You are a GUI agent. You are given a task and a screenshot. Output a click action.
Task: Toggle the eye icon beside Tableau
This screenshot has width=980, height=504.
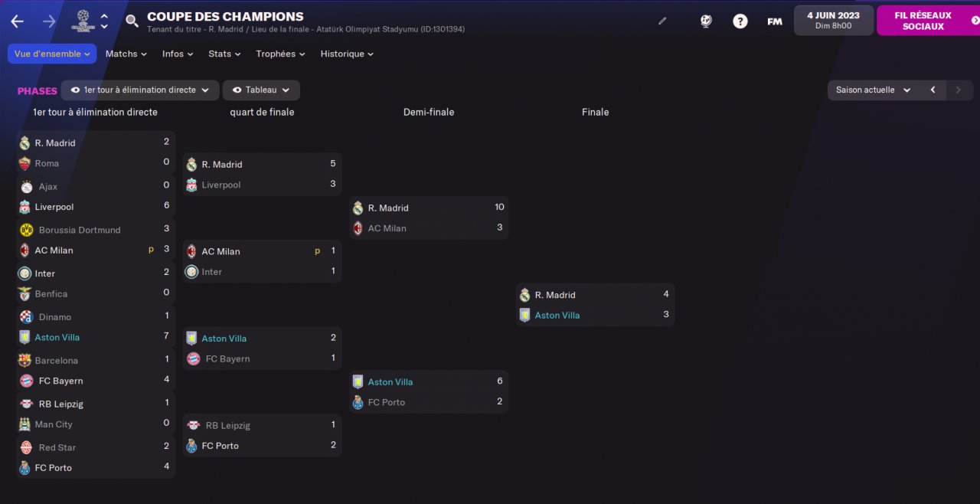[x=237, y=90]
